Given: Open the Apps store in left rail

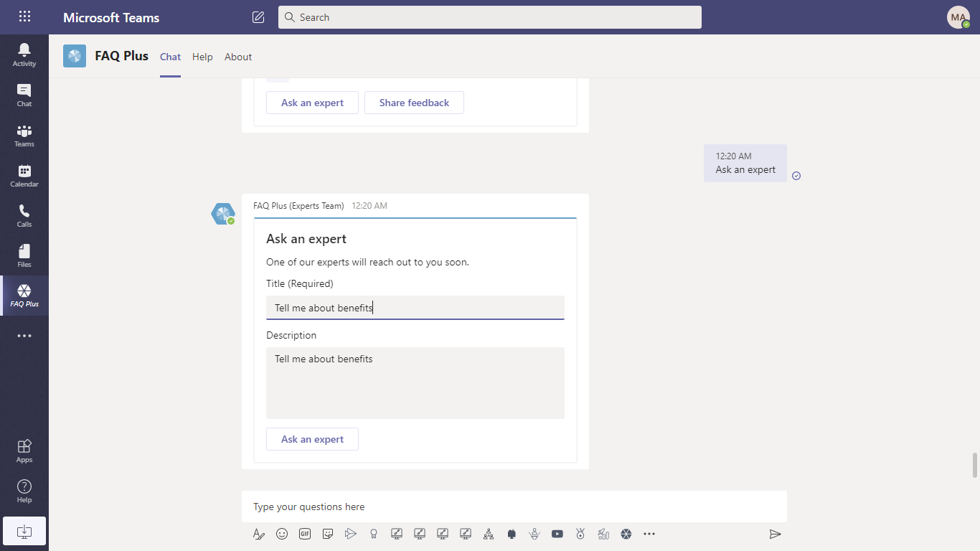Looking at the screenshot, I should 24,451.
